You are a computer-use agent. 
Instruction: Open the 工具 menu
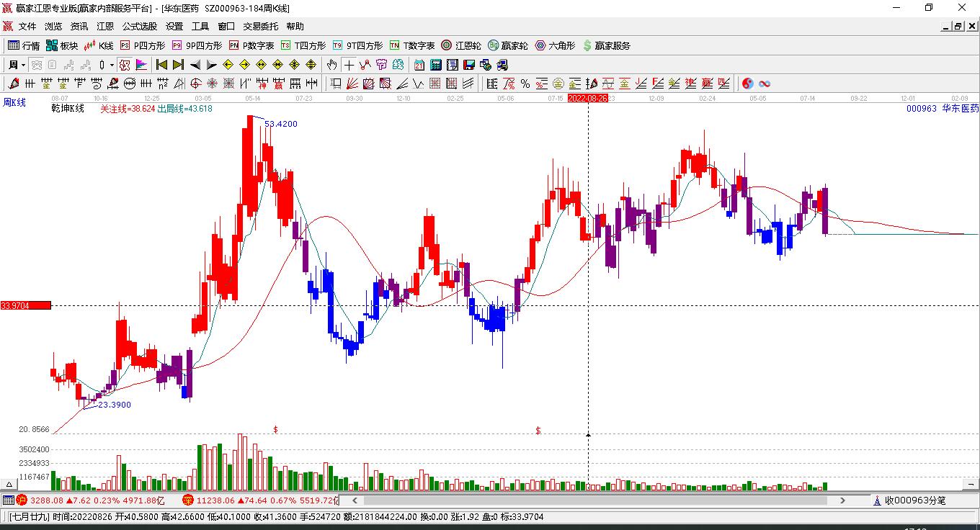(200, 26)
